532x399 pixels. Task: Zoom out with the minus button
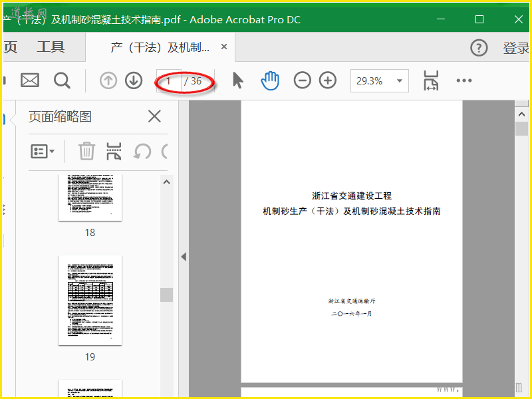click(x=303, y=80)
